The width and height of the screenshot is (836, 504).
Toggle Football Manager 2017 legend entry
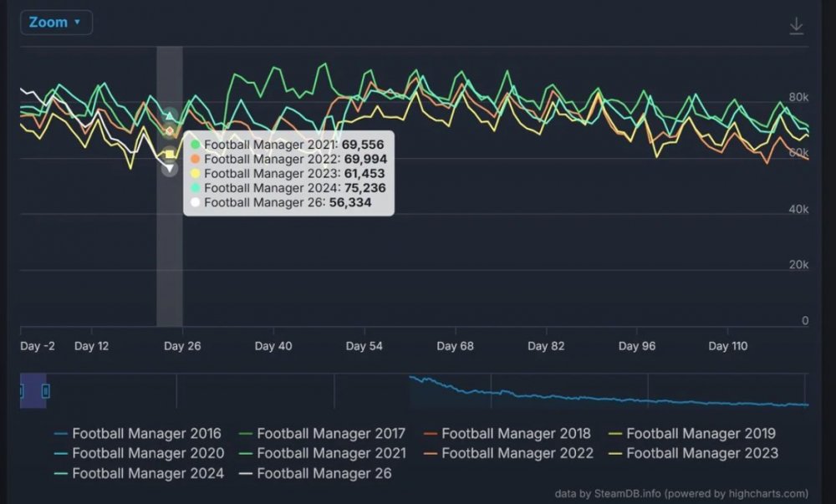(322, 433)
